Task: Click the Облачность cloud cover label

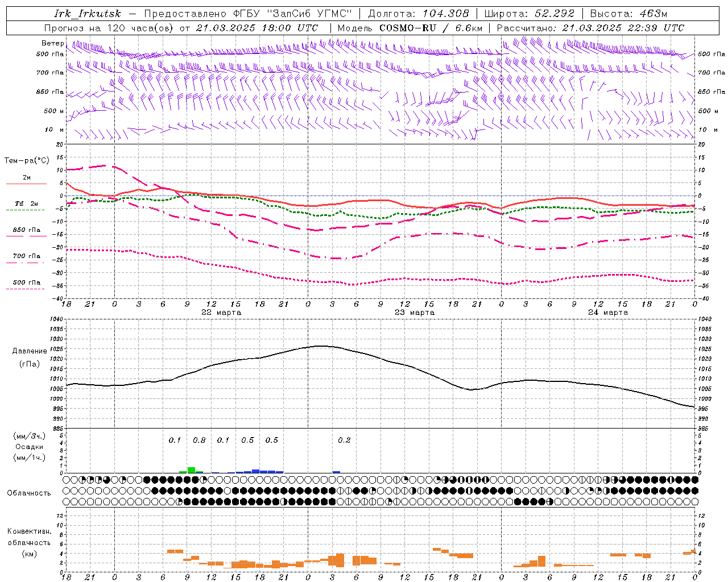Action: 28,493
